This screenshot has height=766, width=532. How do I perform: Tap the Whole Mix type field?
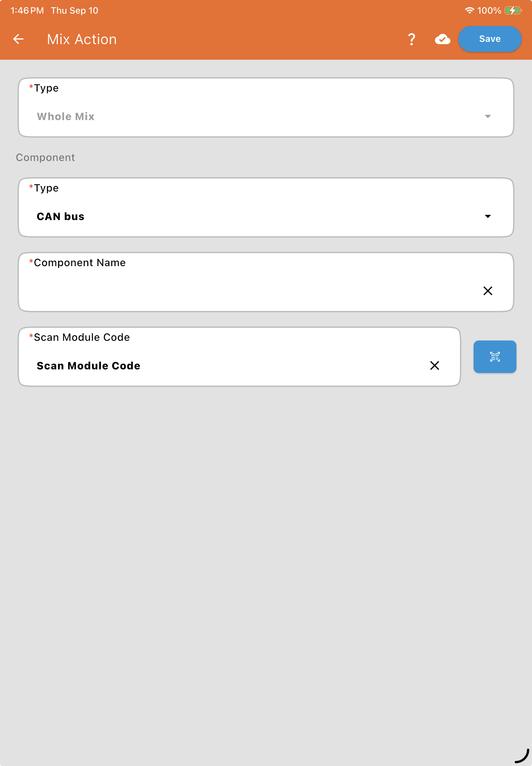266,107
